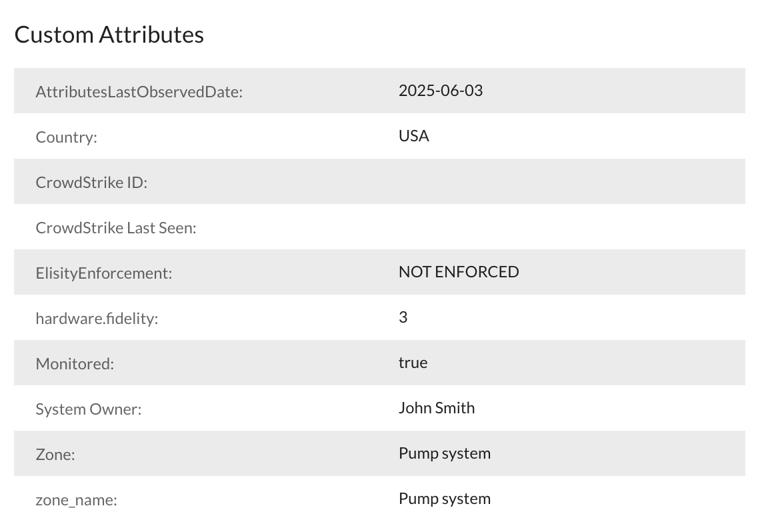Click the Custom Attributes heading
The image size is (772, 532).
pos(109,35)
